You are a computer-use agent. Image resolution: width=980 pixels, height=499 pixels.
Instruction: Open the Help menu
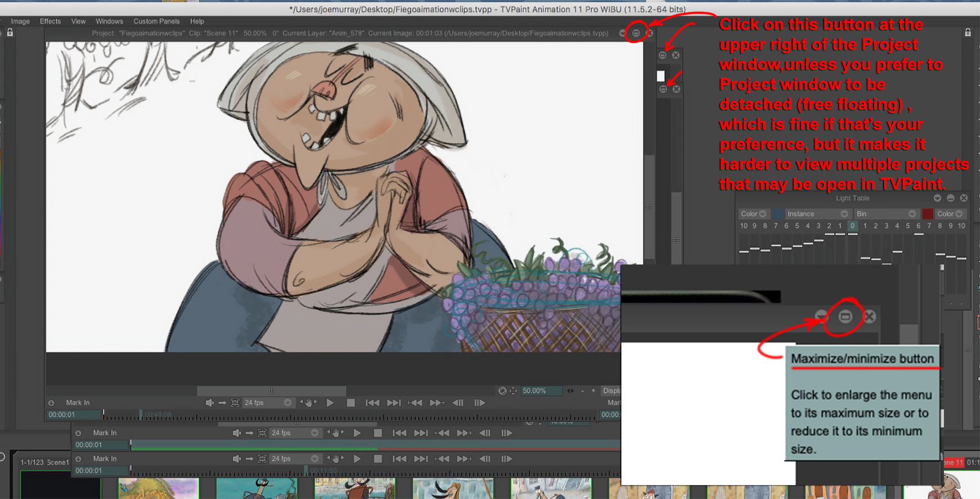[x=197, y=21]
